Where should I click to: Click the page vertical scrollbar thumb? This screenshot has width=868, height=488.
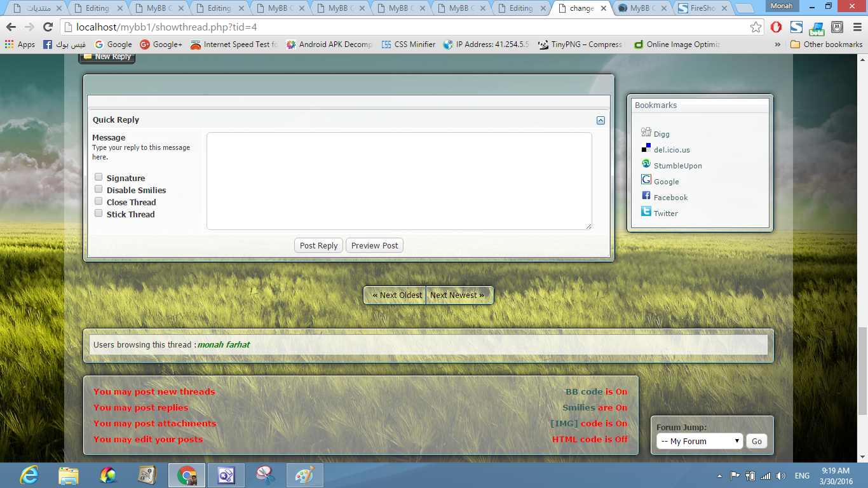862,371
